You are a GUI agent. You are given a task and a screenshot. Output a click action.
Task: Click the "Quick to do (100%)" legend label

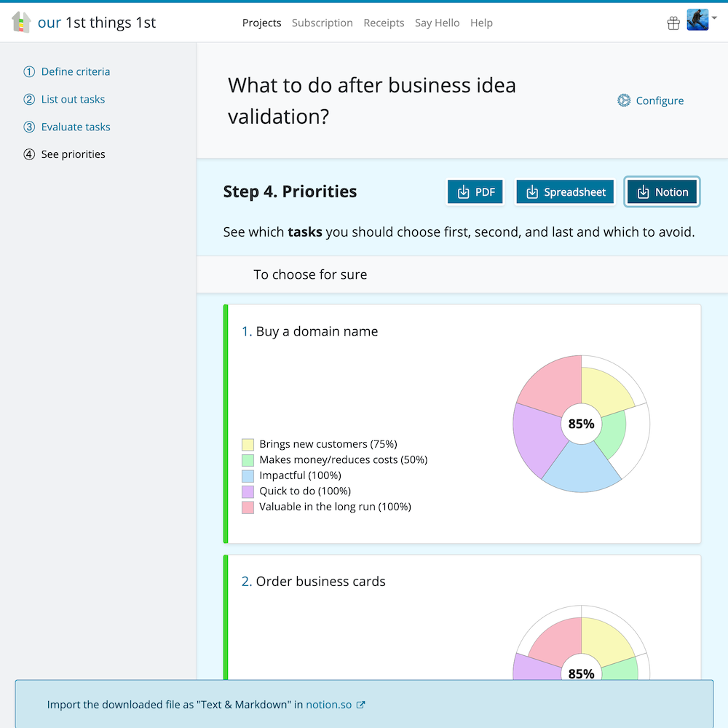coord(305,491)
